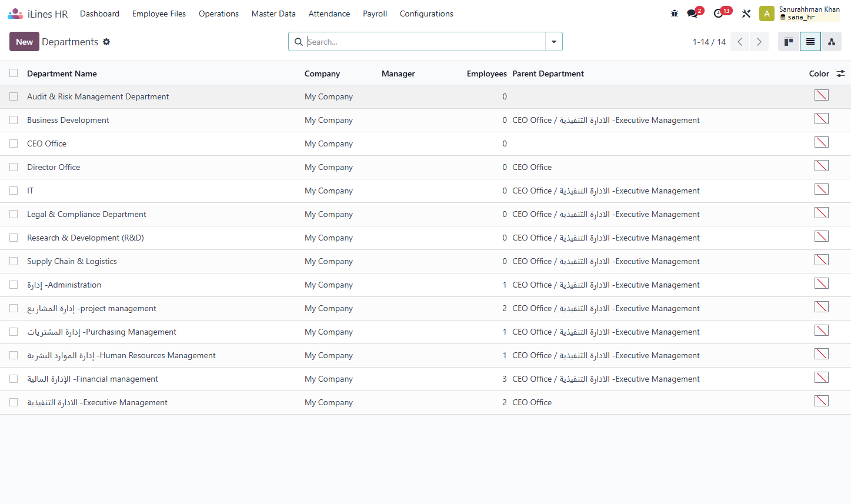The width and height of the screenshot is (851, 504).
Task: Open the wrench tools icon
Action: 746,14
